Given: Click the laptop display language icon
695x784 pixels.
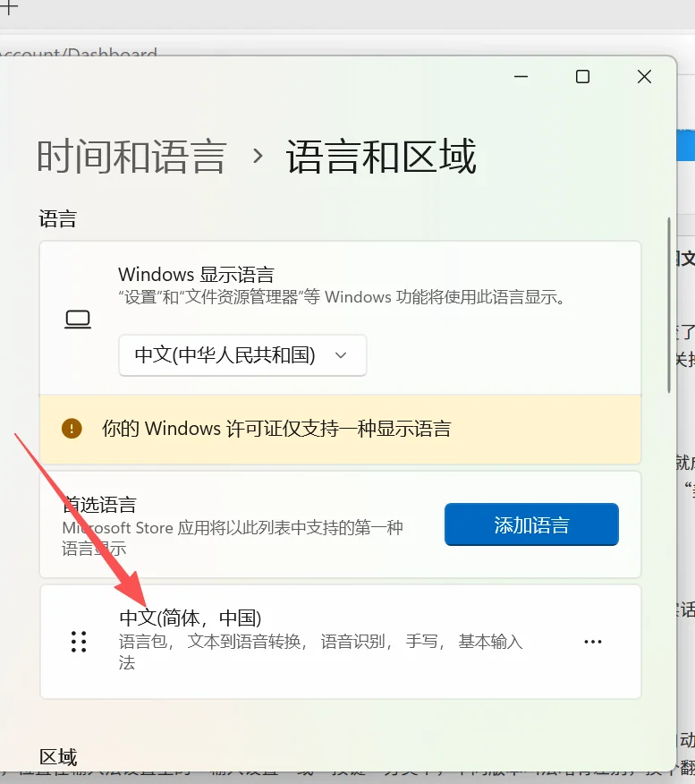Looking at the screenshot, I should (78, 319).
